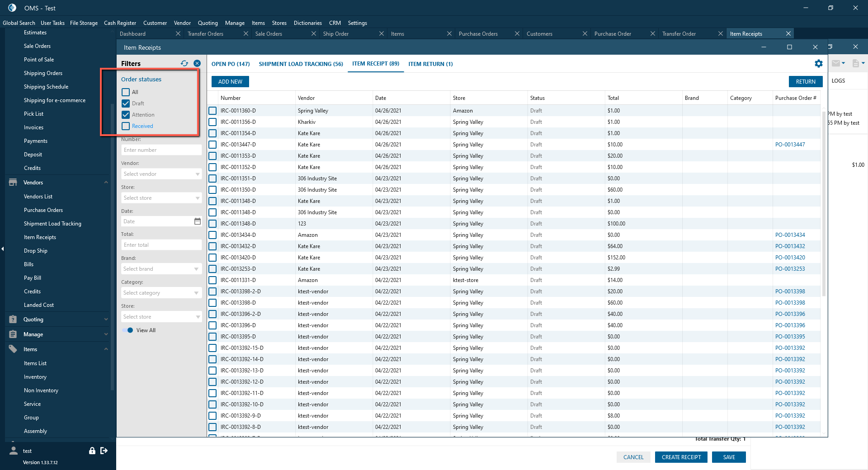Toggle the View All switch
The height and width of the screenshot is (470, 868).
[128, 330]
